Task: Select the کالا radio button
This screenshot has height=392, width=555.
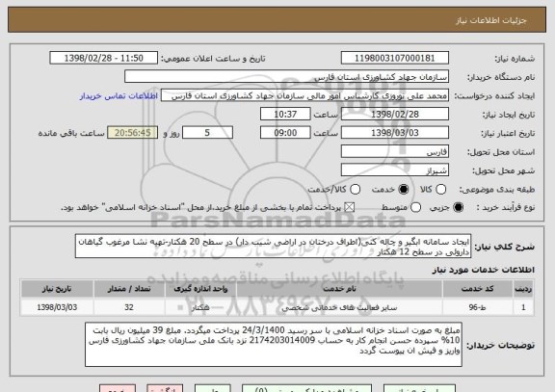Action: click(440, 190)
